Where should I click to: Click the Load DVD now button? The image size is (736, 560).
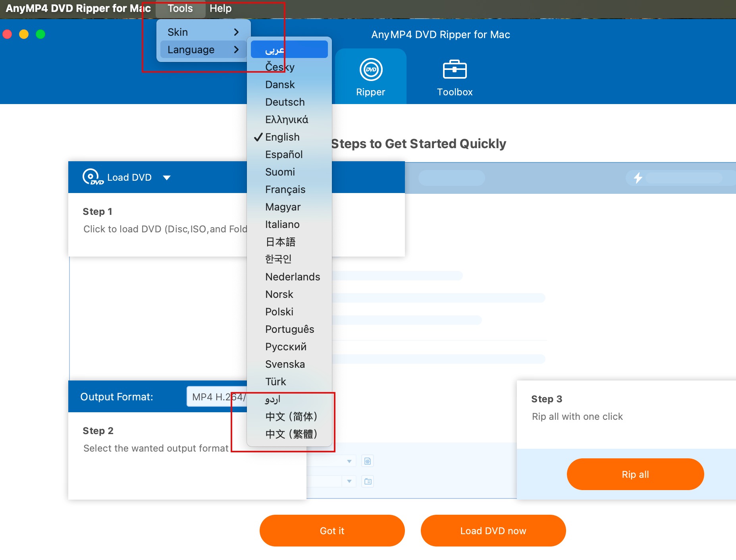click(x=493, y=531)
